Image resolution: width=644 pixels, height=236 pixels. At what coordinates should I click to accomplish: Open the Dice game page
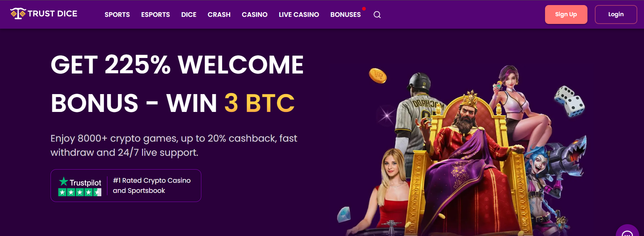click(x=189, y=14)
